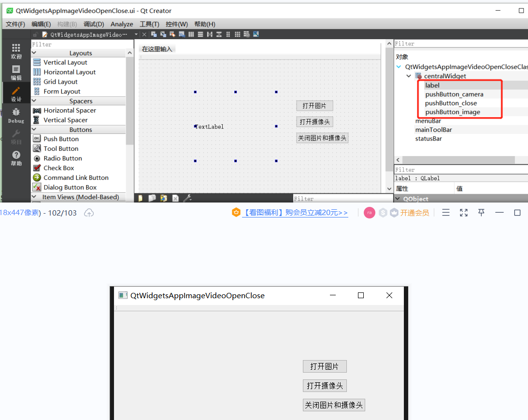Click 打开摄像头 button on design form
This screenshot has height=420, width=528.
(314, 122)
